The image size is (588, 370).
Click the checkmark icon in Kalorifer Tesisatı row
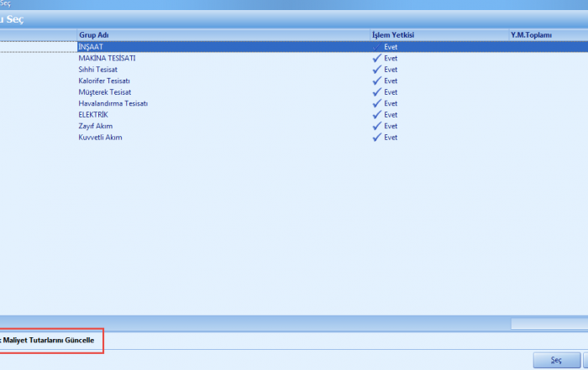coord(376,81)
